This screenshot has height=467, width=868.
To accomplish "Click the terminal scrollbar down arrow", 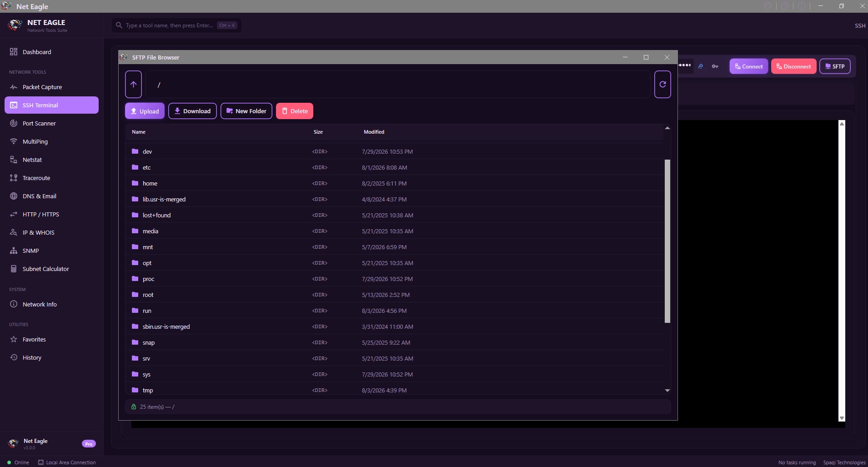I will pos(842,418).
